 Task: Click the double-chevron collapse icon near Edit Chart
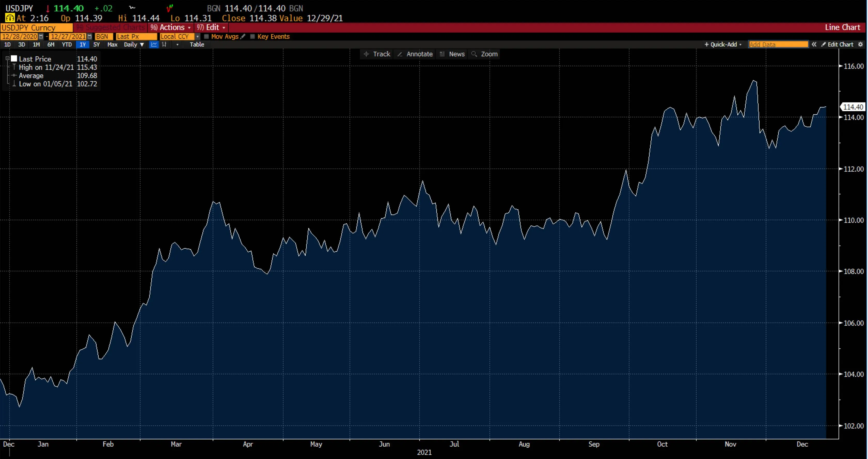[x=814, y=44]
